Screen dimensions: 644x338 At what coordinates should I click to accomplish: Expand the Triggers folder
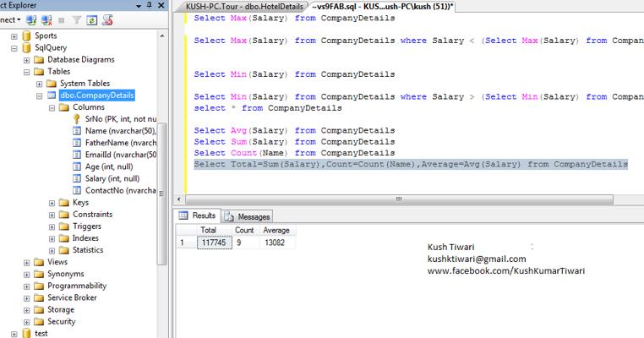coord(52,226)
